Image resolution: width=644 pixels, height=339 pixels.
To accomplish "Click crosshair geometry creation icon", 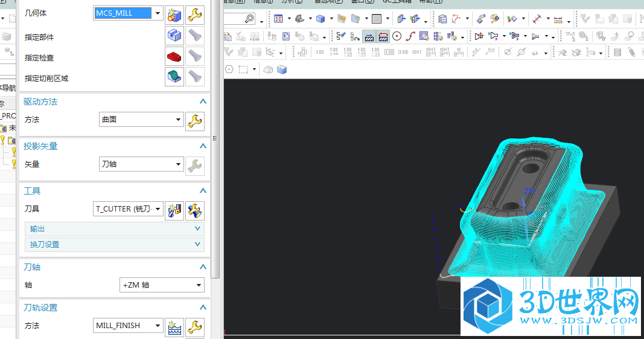I will pyautogui.click(x=479, y=36).
